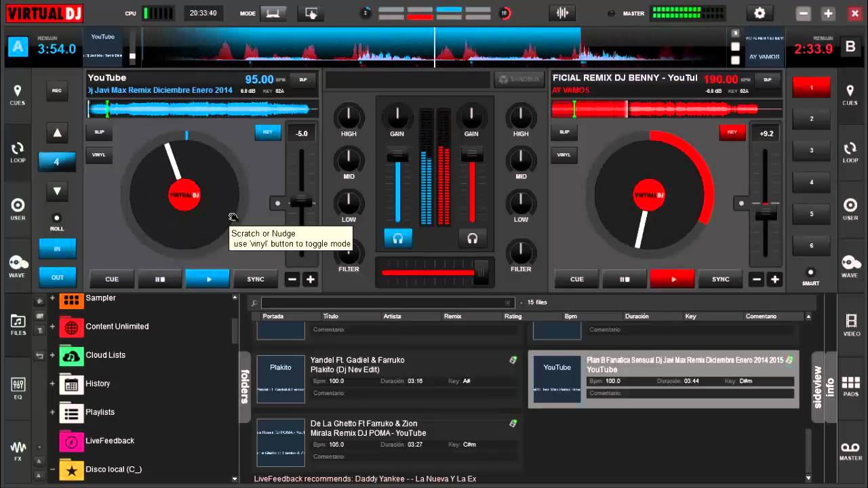Expand the Cloud Lists tree node
868x488 pixels.
point(52,355)
